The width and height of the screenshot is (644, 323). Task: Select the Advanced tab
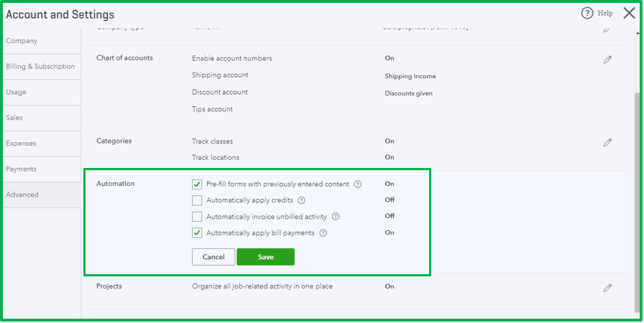[42, 195]
